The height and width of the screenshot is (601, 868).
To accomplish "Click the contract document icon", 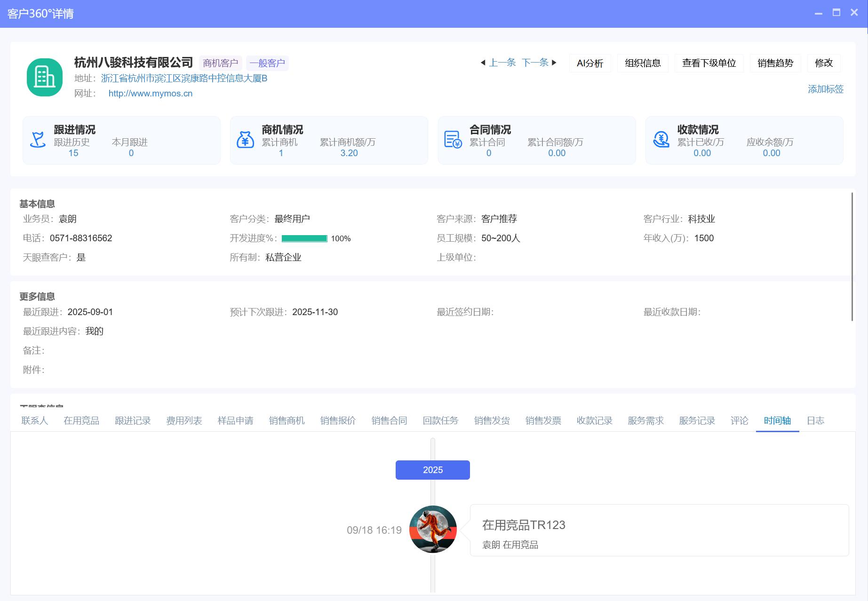I will tap(453, 140).
